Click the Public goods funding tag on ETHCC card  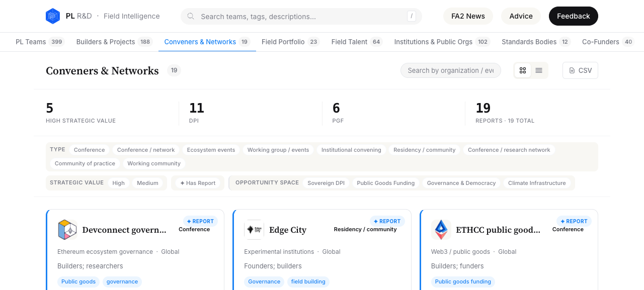463,281
